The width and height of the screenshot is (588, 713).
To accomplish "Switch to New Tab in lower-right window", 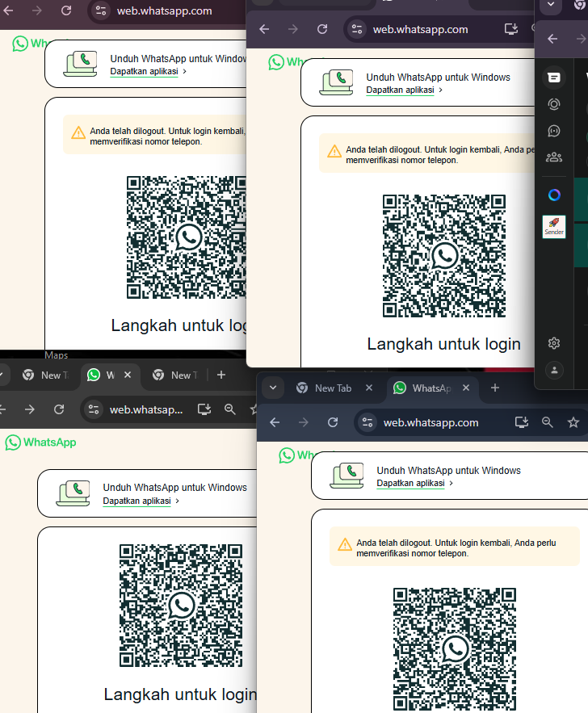I will (333, 388).
